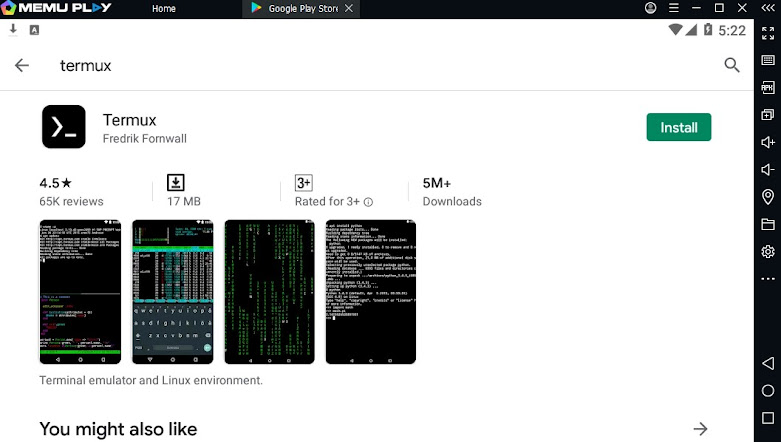Screen dimensions: 781x442
Task: Open MEmu hamburger menu
Action: click(x=673, y=8)
